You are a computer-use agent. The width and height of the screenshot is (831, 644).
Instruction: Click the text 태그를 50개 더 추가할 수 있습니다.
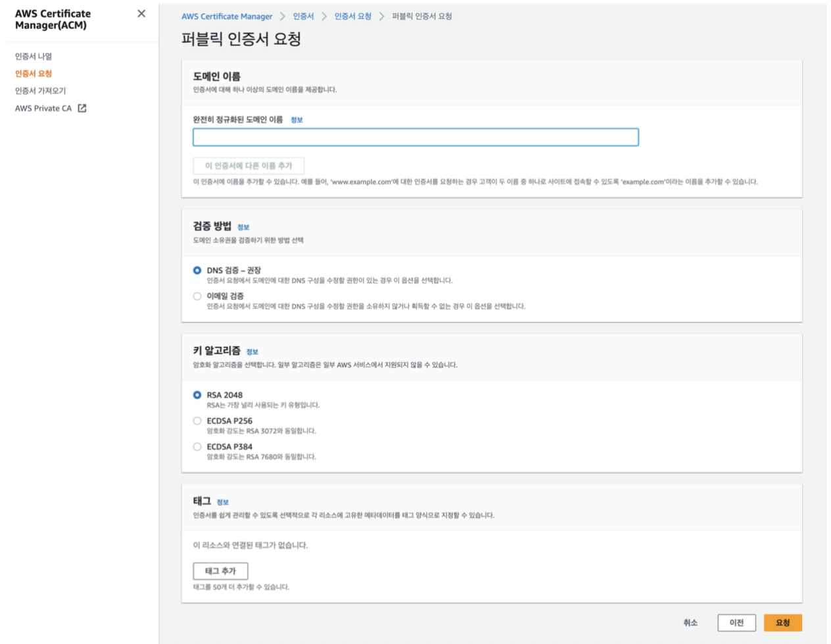click(x=241, y=587)
